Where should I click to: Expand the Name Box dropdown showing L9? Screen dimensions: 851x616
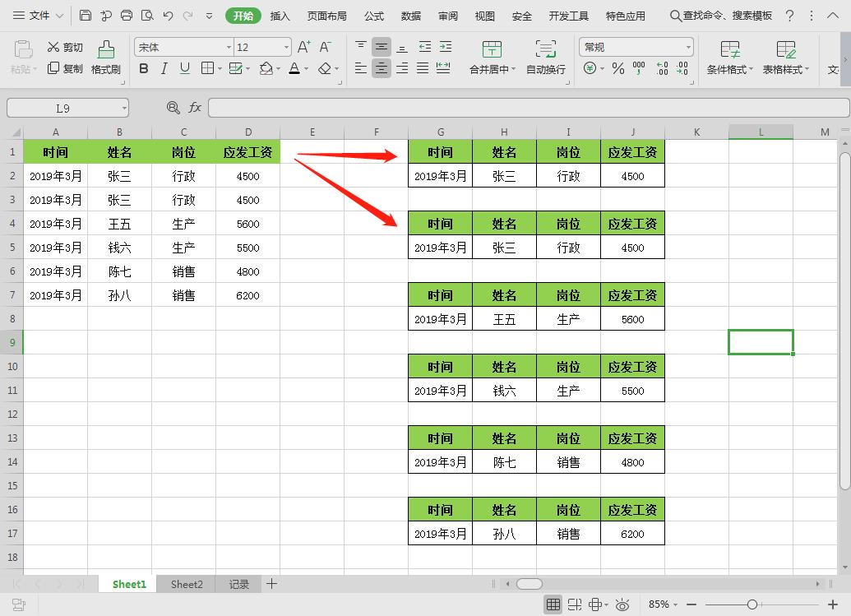point(124,108)
